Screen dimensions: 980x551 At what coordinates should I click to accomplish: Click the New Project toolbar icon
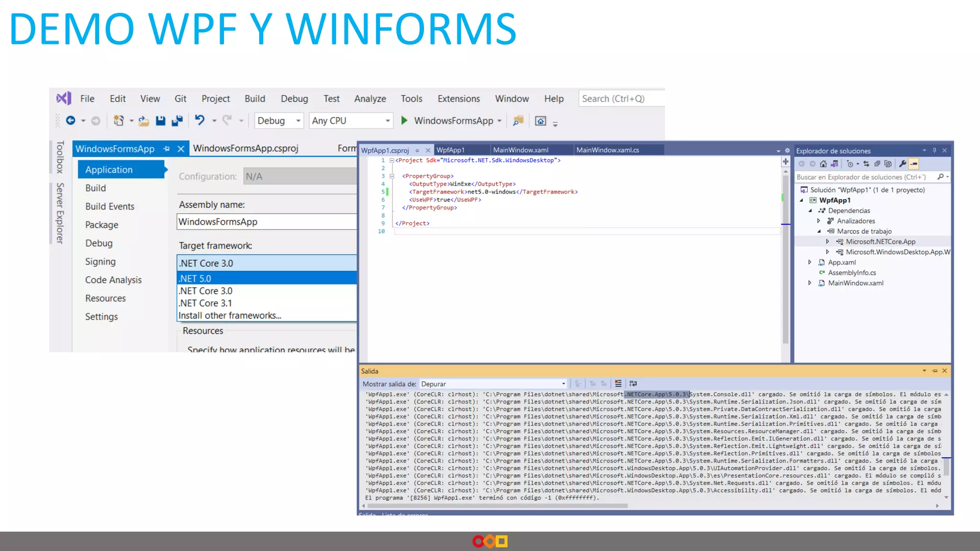pos(118,121)
